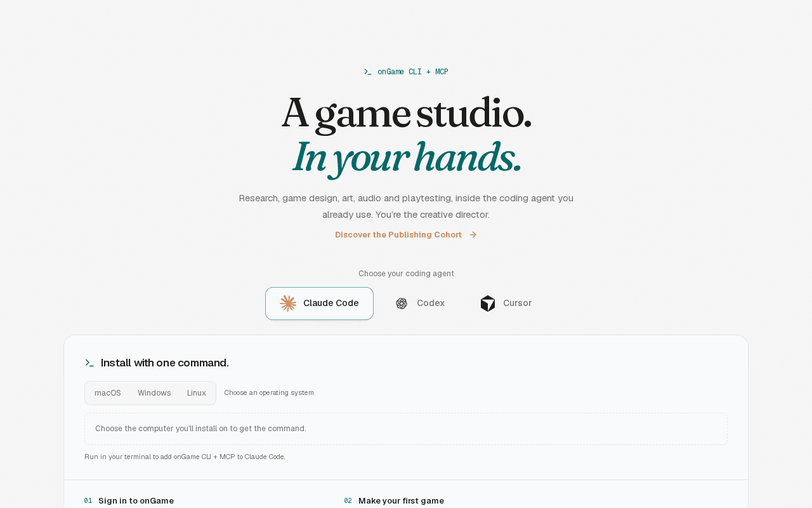The width and height of the screenshot is (812, 508).
Task: Click the Claude starburst icon
Action: click(x=288, y=304)
